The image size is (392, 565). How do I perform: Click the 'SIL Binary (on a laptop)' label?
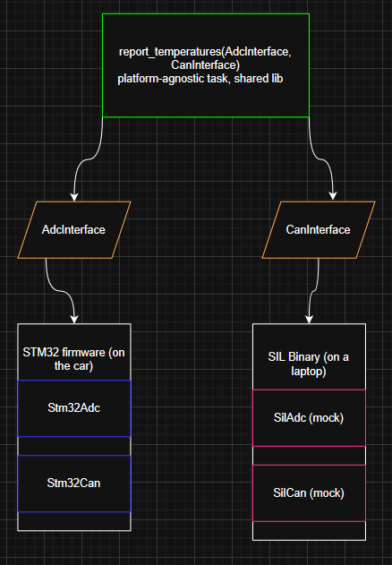(x=309, y=364)
